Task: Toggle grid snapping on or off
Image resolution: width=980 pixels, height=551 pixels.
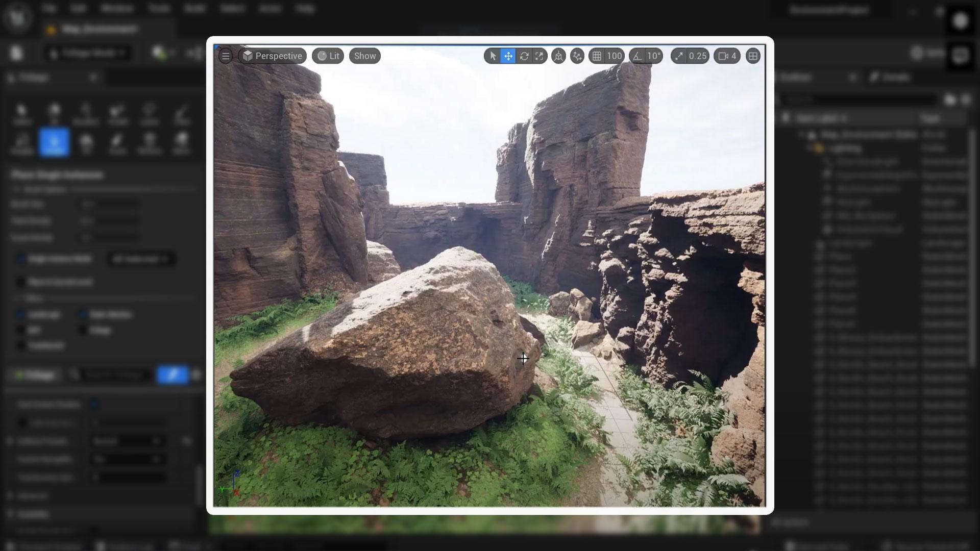Action: tap(597, 56)
